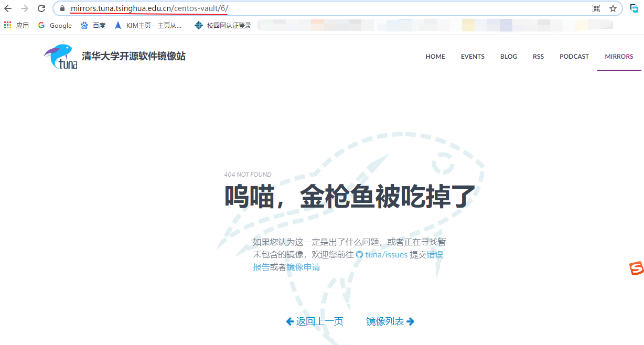Bookmark this page with star icon
This screenshot has height=345, width=644.
point(613,8)
